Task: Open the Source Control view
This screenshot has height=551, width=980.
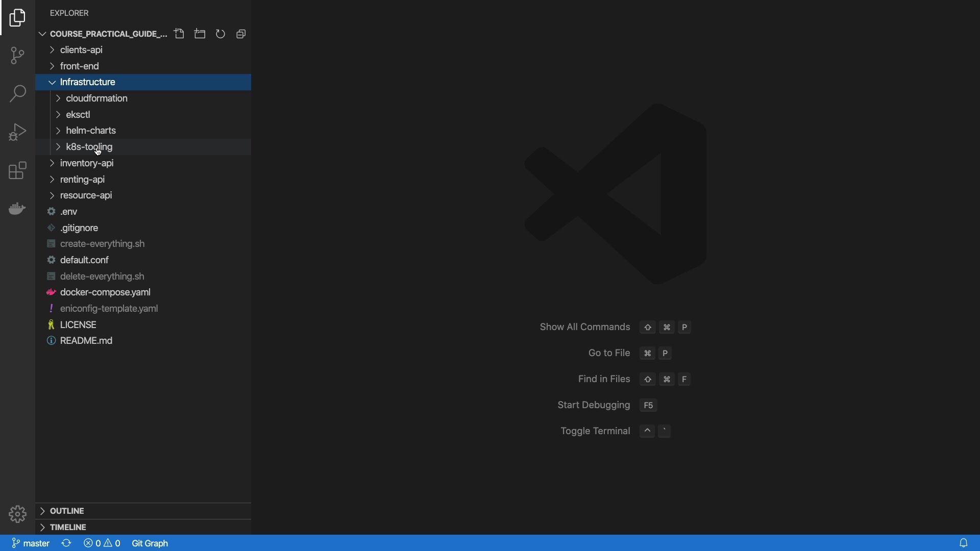Action: (x=17, y=56)
